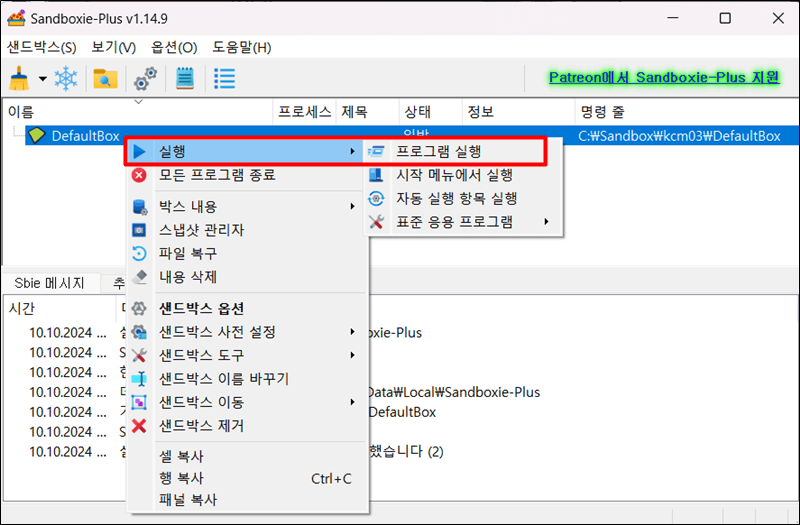Image resolution: width=800 pixels, height=525 pixels.
Task: Expand the 샌드박스 이동 submenu
Action: coord(246,402)
